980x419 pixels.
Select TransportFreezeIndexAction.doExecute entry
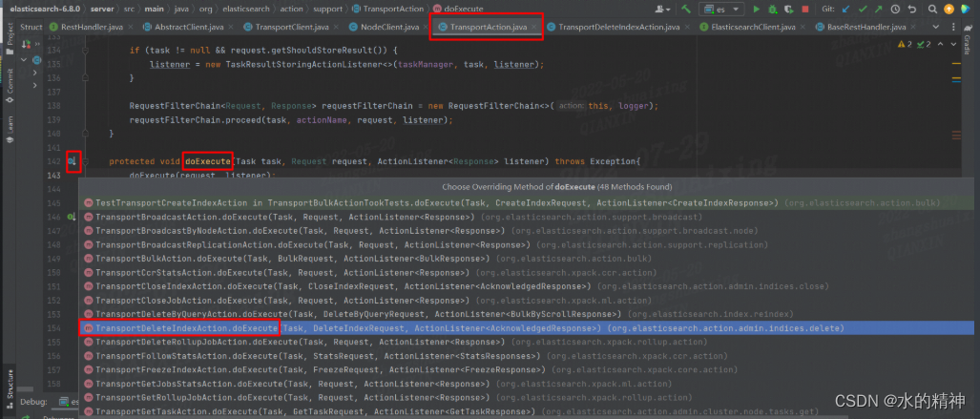pyautogui.click(x=527, y=369)
